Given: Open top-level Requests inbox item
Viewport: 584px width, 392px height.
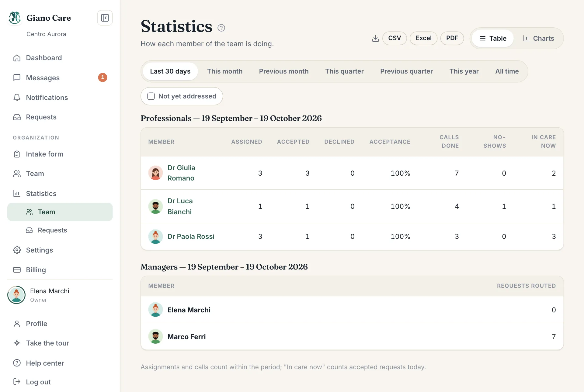Looking at the screenshot, I should [x=60, y=117].
